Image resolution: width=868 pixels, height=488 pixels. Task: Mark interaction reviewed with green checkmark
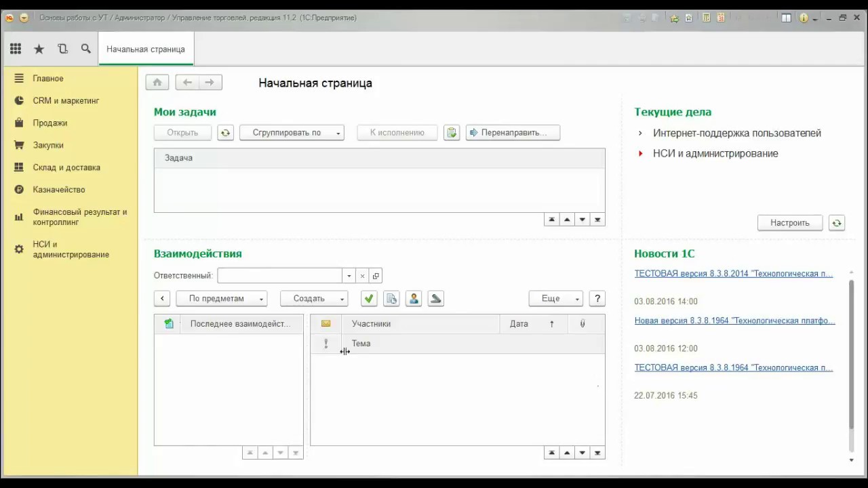[x=369, y=298]
